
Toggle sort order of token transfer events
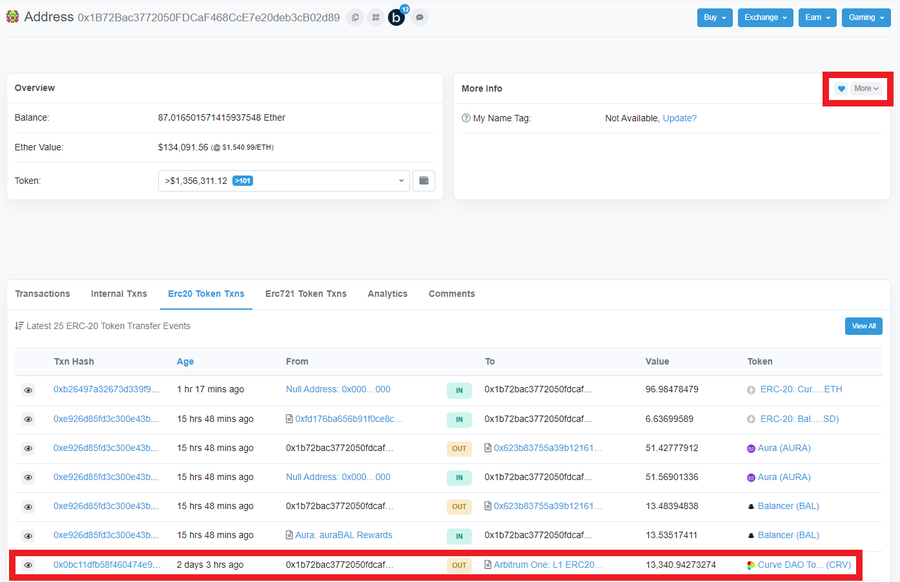pos(19,325)
